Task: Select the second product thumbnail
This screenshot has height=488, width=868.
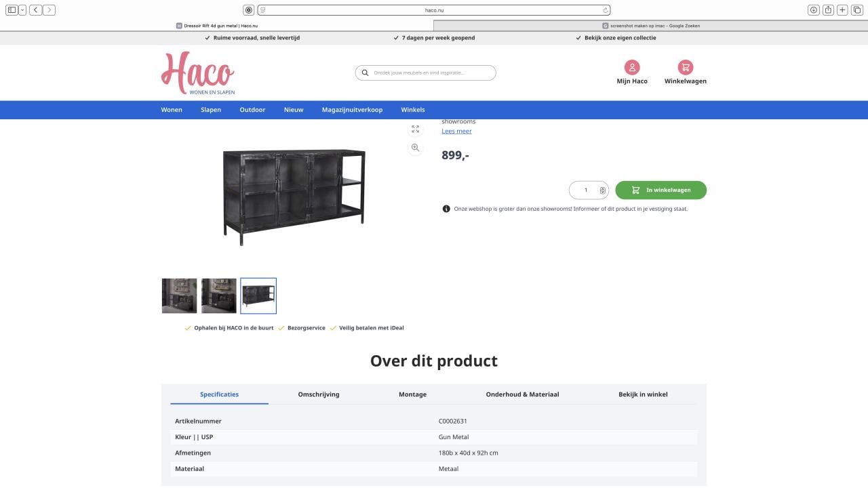Action: [x=219, y=296]
